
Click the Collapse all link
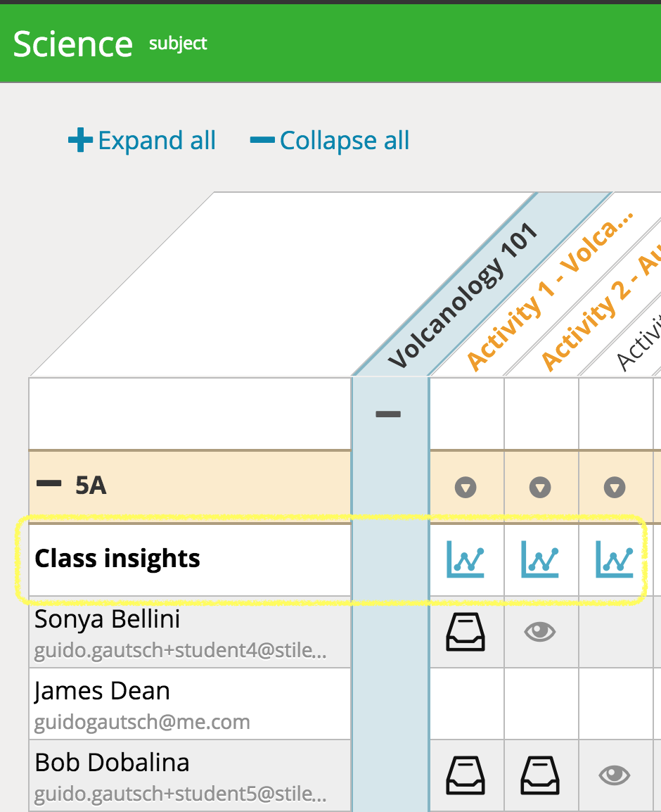point(345,140)
